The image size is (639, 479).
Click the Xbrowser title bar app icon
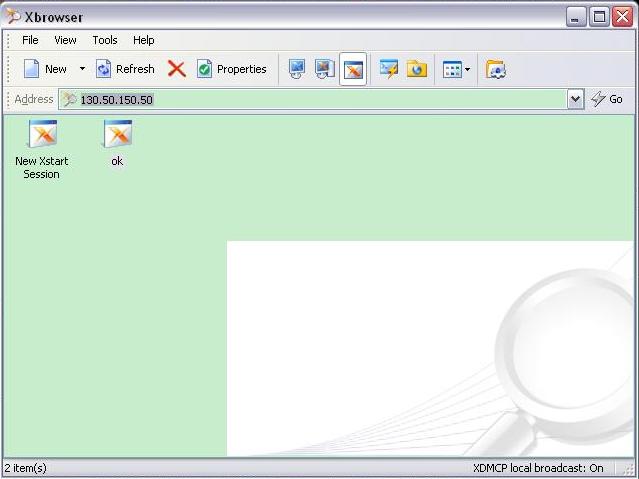13,16
